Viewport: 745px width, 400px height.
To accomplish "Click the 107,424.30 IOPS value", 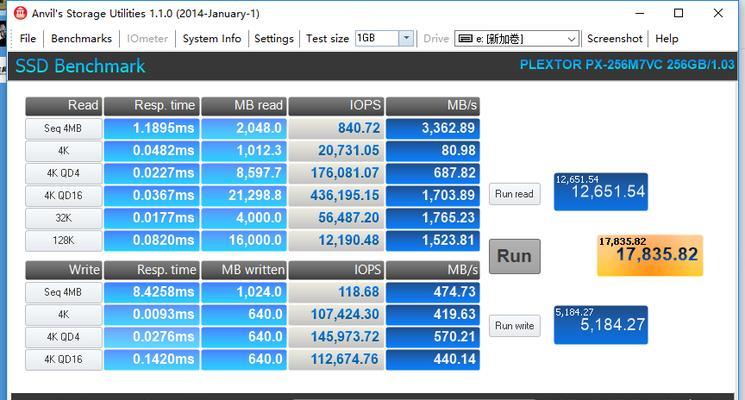I will click(x=335, y=314).
